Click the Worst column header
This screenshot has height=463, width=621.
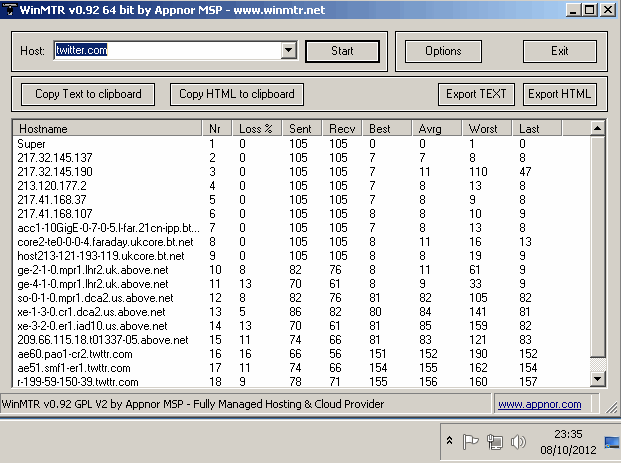tap(487, 129)
